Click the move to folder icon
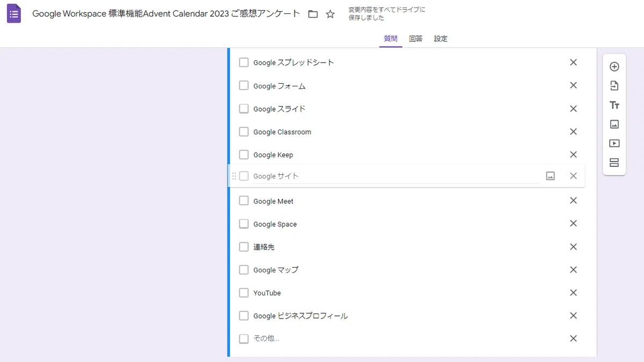The image size is (644, 362). [313, 14]
